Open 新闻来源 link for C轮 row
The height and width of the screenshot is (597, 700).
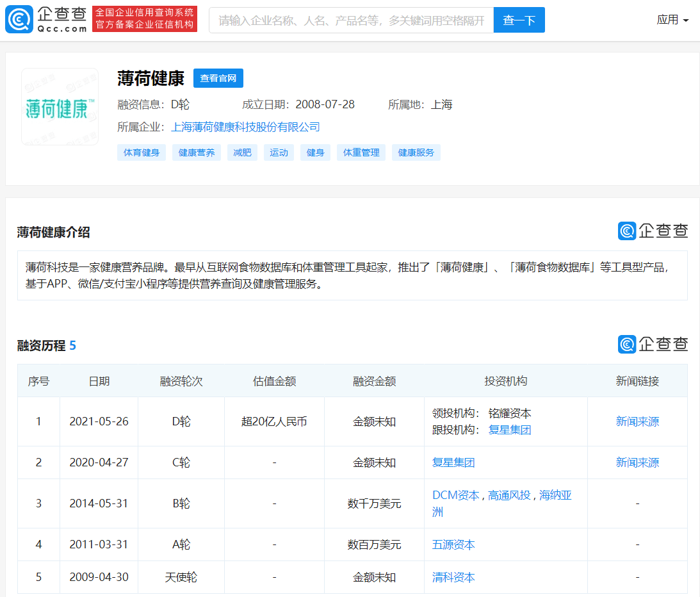(637, 462)
